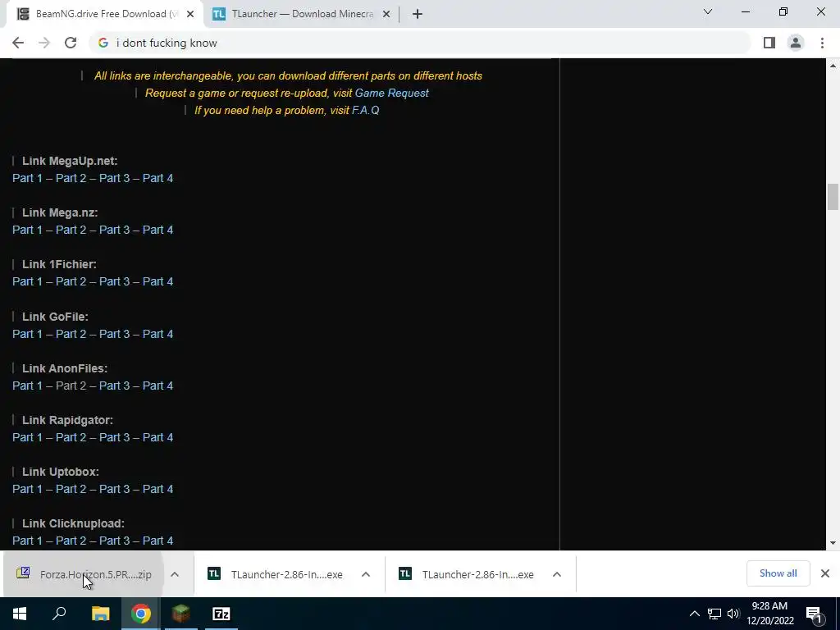The height and width of the screenshot is (630, 840).
Task: Open MegaUp.net Part 2 link
Action: (71, 178)
